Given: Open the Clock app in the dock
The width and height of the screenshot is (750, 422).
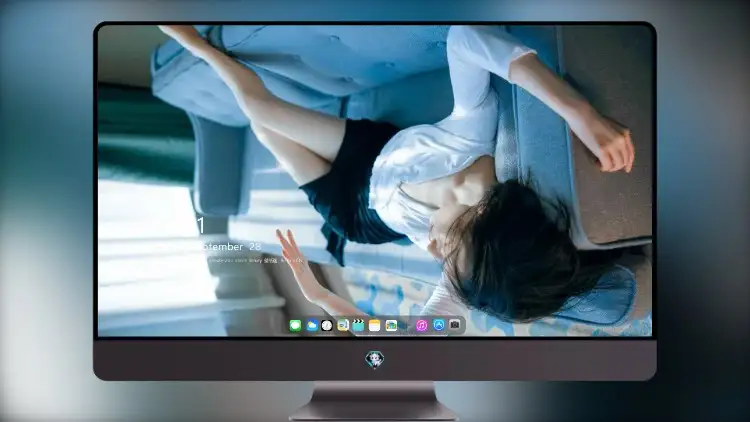Looking at the screenshot, I should 327,326.
